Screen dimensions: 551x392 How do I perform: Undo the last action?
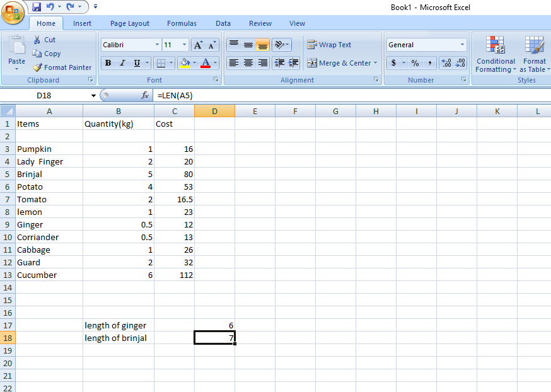pyautogui.click(x=50, y=7)
